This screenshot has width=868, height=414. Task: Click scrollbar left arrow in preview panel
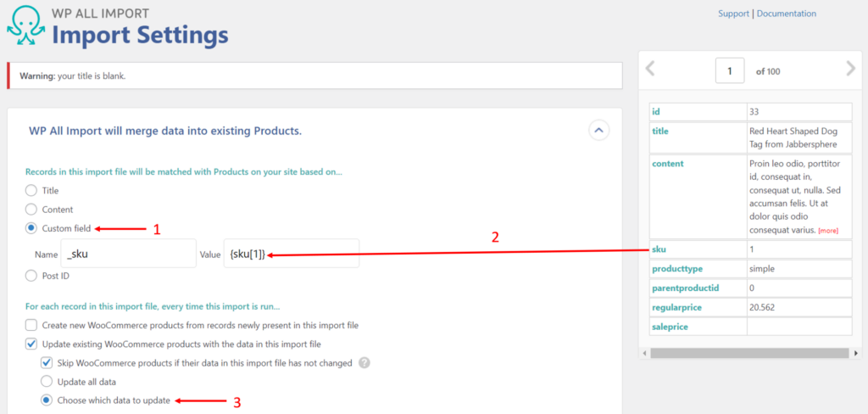(643, 353)
